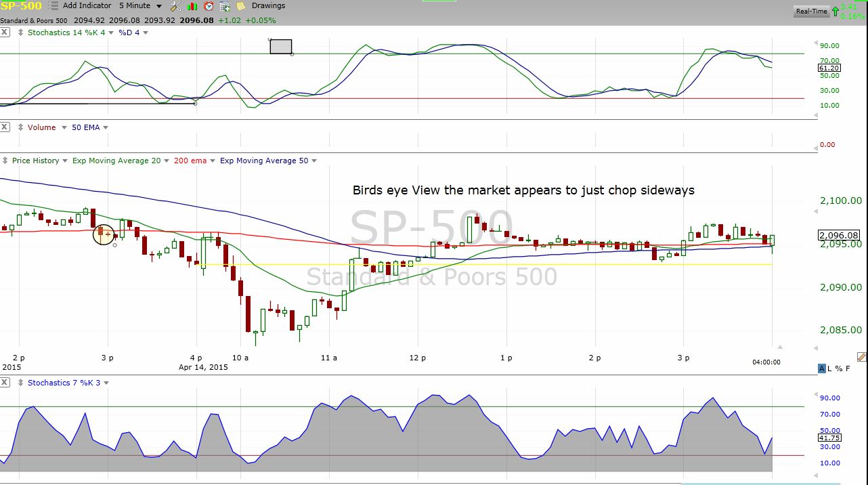Image resolution: width=868 pixels, height=485 pixels.
Task: Click the SP-500 symbol label
Action: coord(21,6)
